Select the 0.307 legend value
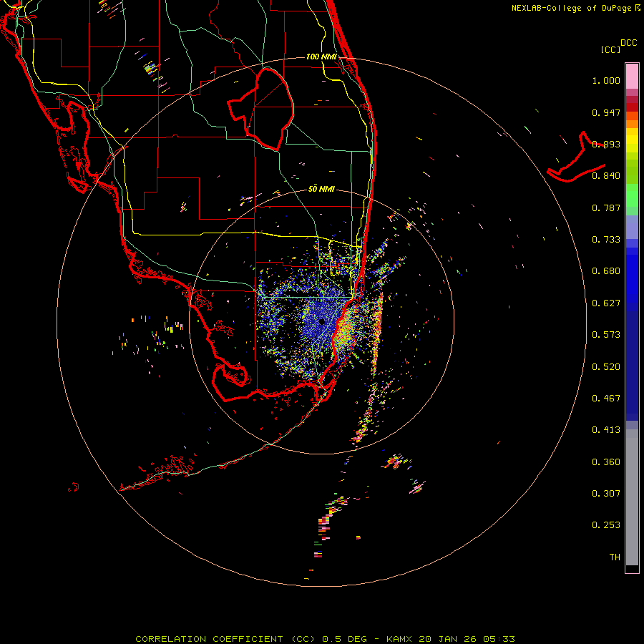The height and width of the screenshot is (644, 644). click(x=606, y=494)
